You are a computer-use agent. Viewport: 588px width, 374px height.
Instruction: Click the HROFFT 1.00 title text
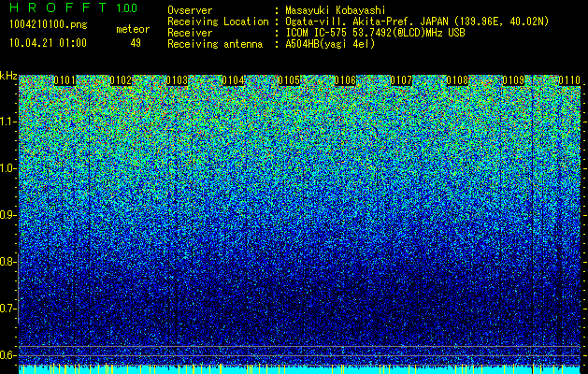click(x=74, y=7)
